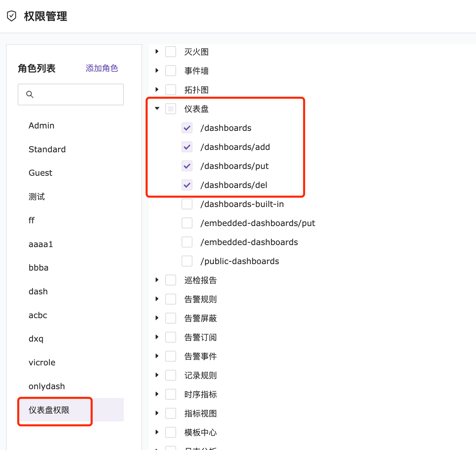Check the /embedded-dashboards permission
The width and height of the screenshot is (476, 450).
[187, 242]
